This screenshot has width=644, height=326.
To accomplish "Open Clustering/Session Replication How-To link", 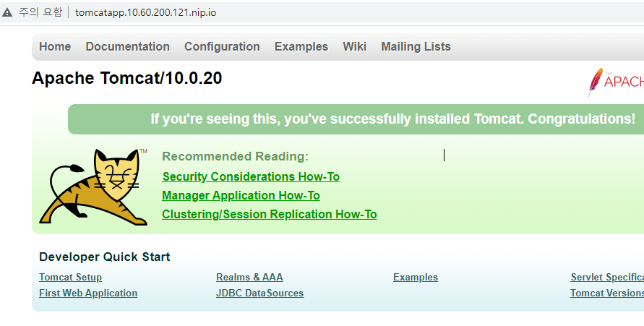I will click(270, 215).
